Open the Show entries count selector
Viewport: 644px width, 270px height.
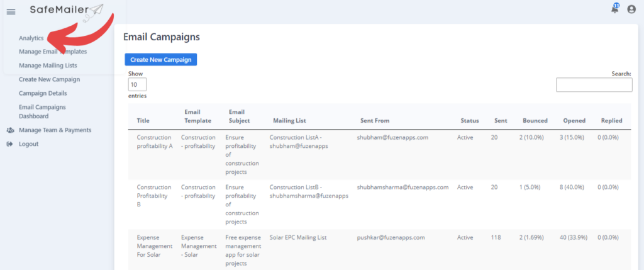[137, 85]
